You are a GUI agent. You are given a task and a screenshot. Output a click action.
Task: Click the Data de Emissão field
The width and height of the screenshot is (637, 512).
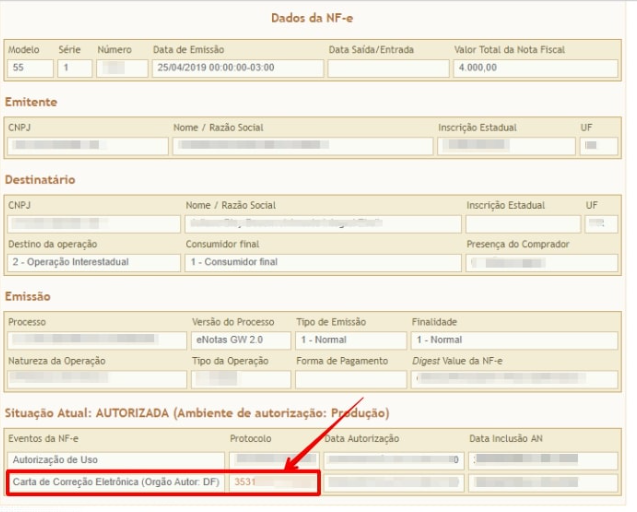coord(238,68)
